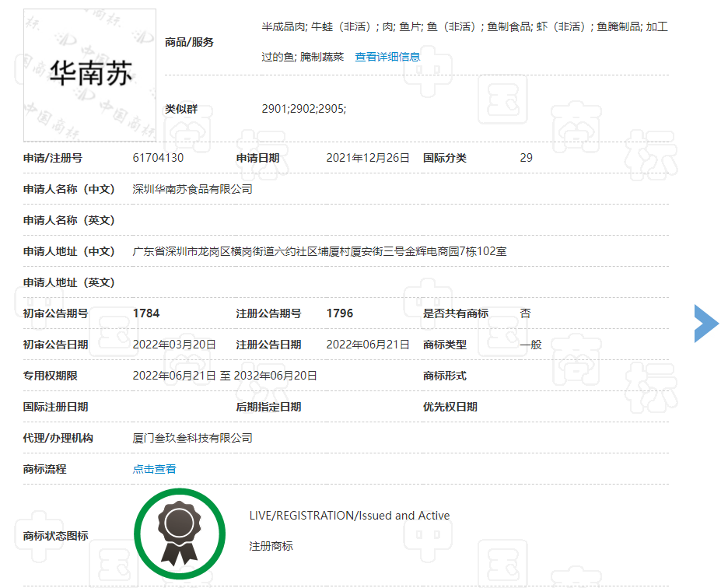Click the 商品/服务 label
This screenshot has height=588, width=728.
[x=189, y=42]
